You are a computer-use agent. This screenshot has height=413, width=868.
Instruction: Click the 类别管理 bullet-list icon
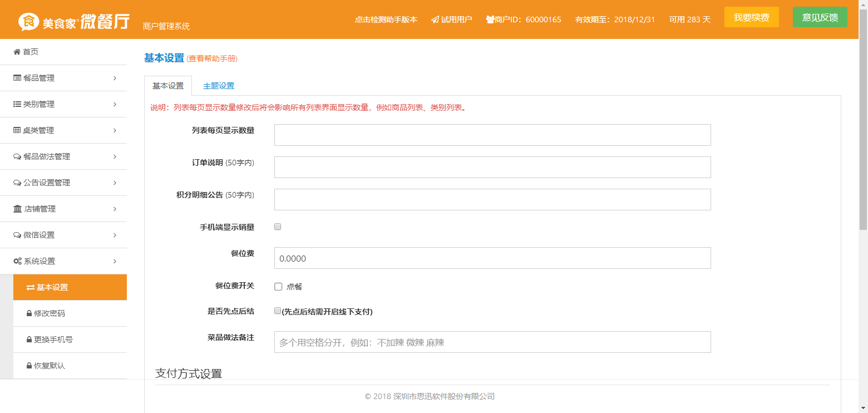pos(17,104)
